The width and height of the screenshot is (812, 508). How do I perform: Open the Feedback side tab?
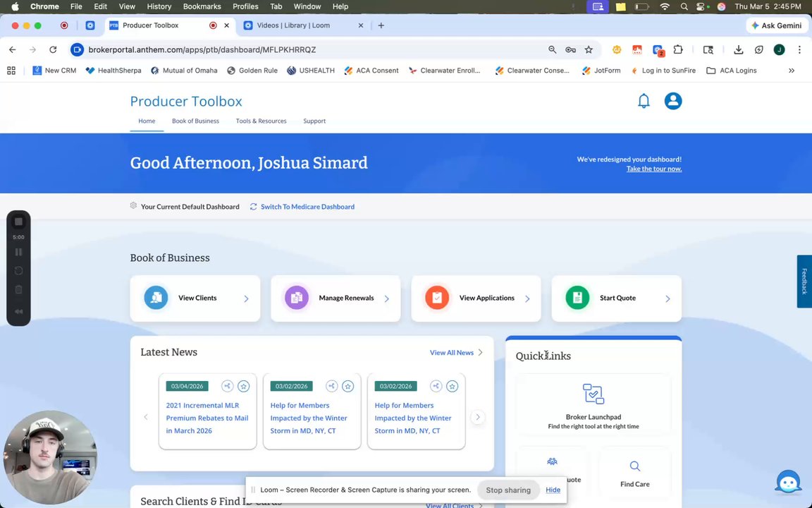[804, 282]
